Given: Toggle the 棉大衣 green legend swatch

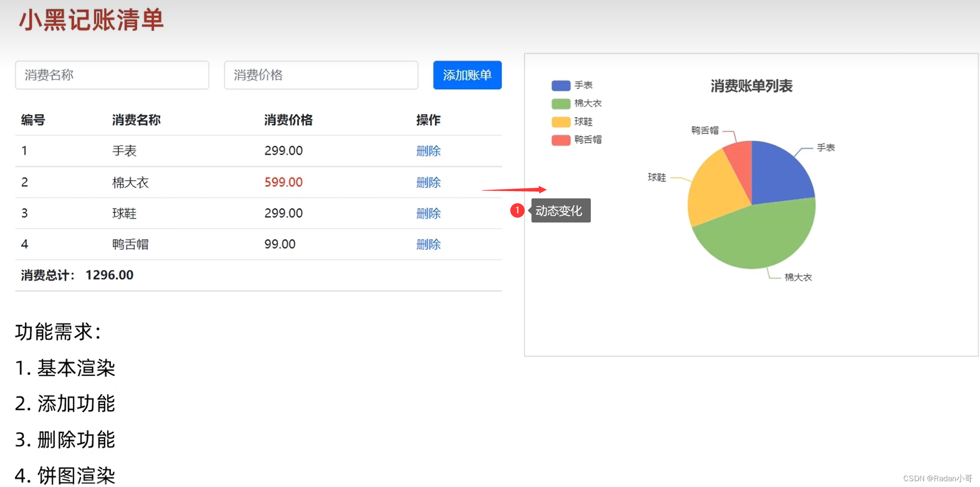Looking at the screenshot, I should point(561,103).
